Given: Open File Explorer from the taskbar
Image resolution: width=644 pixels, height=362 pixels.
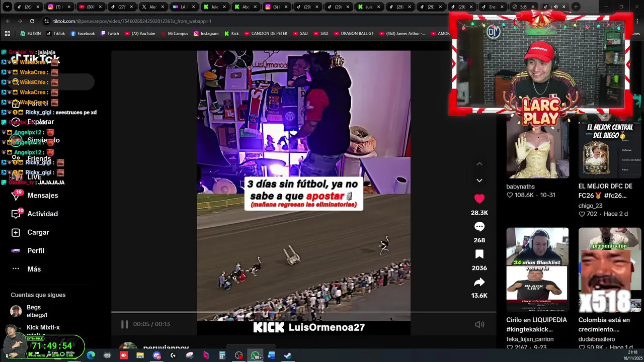Looking at the screenshot, I should 140,355.
